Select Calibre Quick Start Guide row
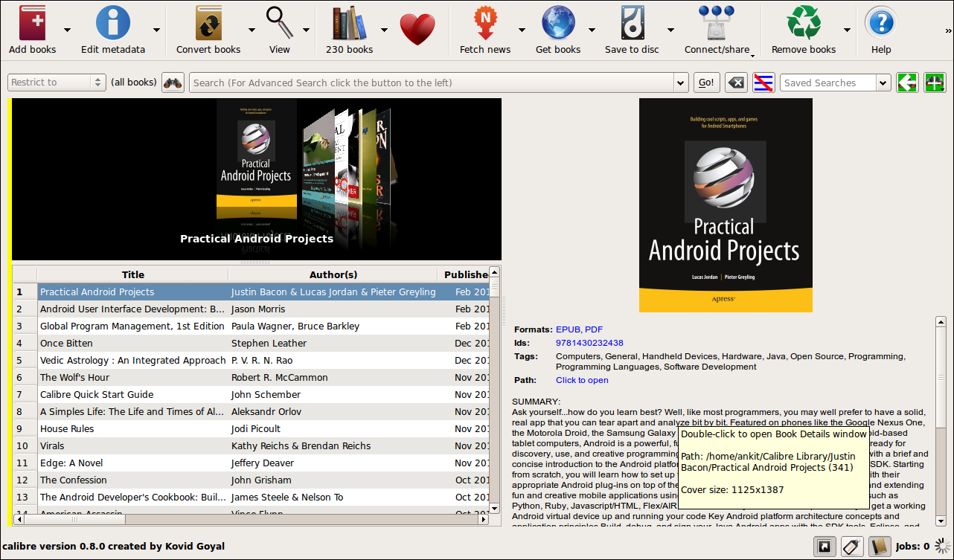 click(252, 394)
